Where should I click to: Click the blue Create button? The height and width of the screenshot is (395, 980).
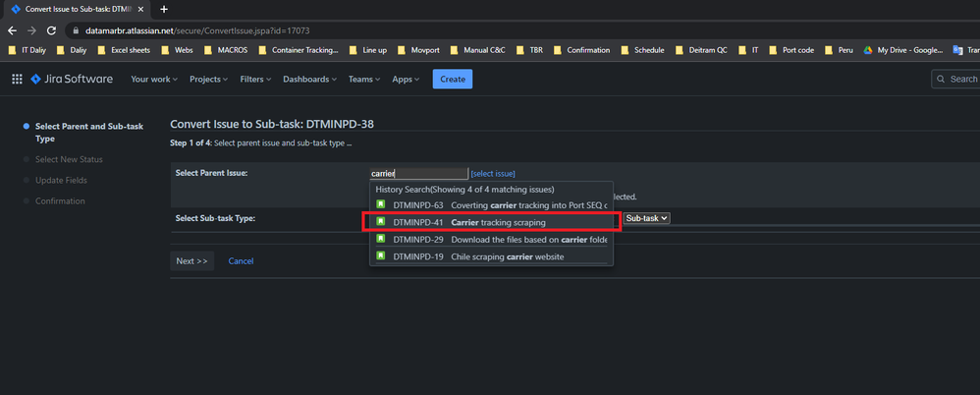[453, 79]
